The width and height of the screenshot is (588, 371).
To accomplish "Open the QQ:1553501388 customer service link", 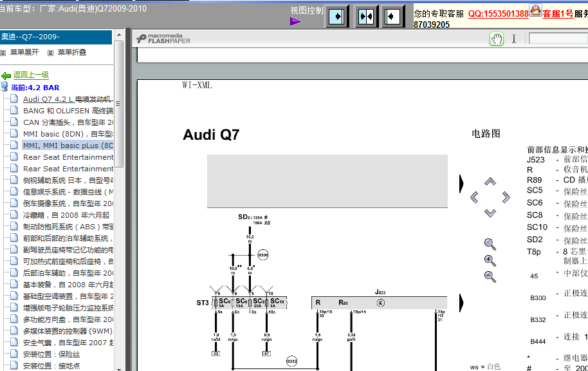I will pos(499,14).
